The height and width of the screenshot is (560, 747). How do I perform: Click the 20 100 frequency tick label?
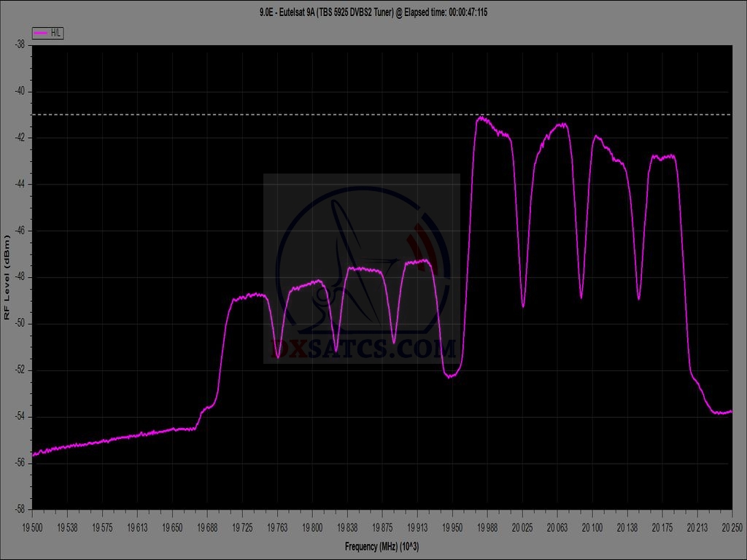[592, 526]
